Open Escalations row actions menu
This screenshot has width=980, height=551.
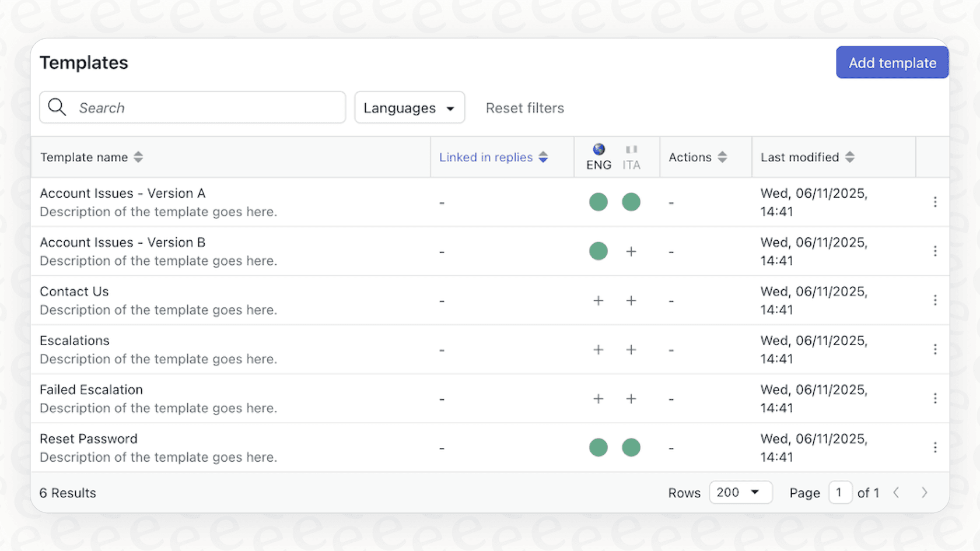[x=935, y=349]
